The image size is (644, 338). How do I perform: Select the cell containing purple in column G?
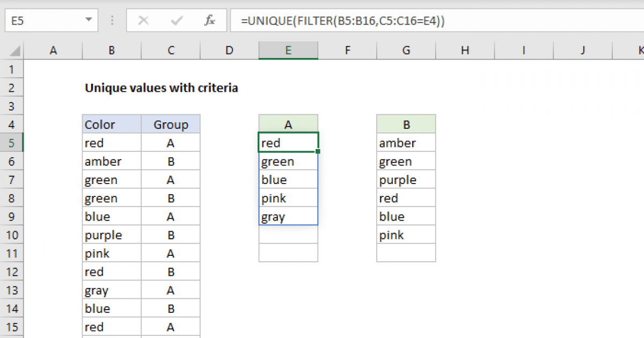[x=406, y=180]
